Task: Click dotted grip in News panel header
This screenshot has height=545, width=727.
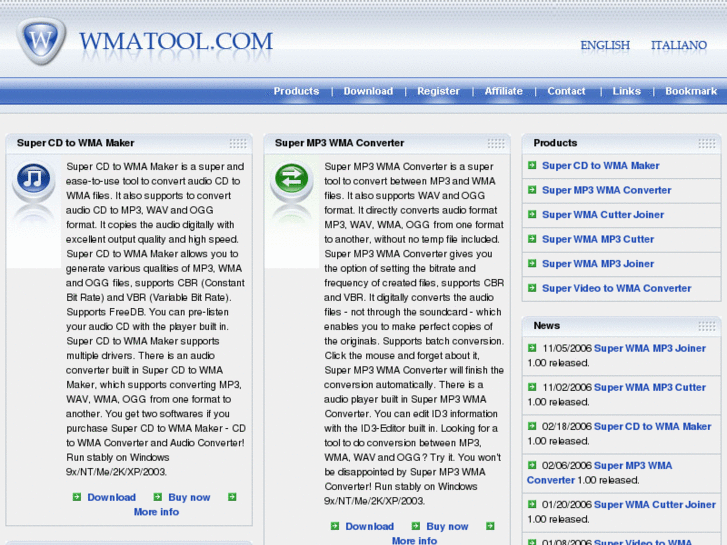Action: pos(707,327)
